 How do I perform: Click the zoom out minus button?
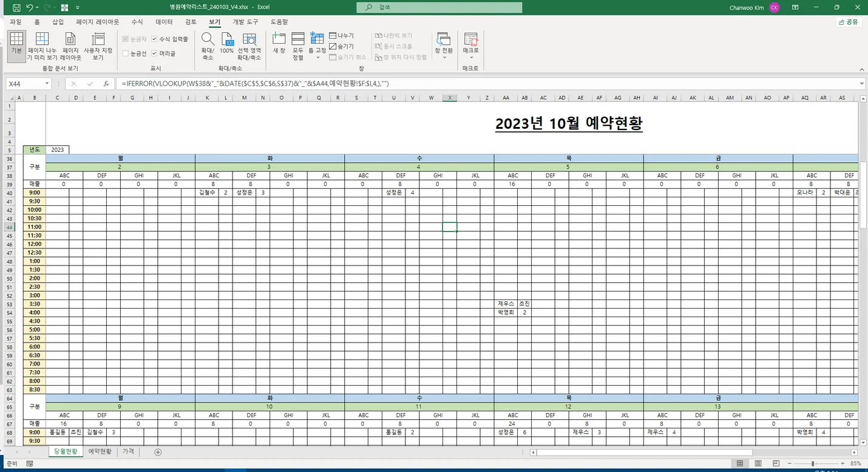pyautogui.click(x=788, y=464)
